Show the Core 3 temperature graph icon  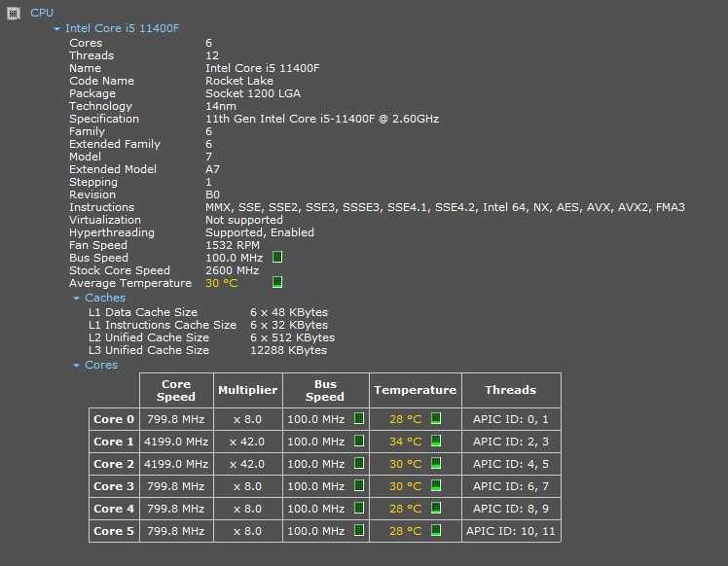pyautogui.click(x=436, y=486)
